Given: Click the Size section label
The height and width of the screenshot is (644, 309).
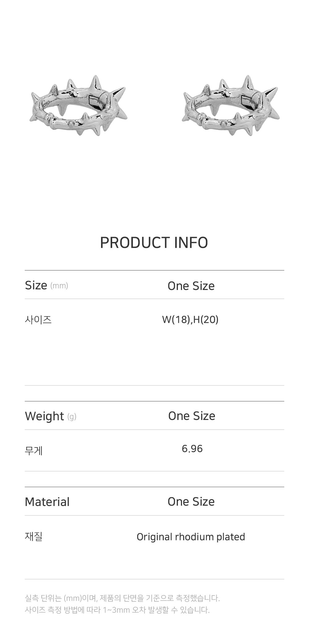Looking at the screenshot, I should pyautogui.click(x=36, y=285).
